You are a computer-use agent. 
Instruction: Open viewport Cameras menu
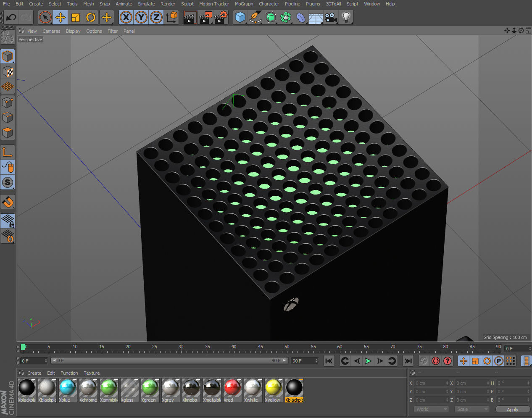pos(51,31)
